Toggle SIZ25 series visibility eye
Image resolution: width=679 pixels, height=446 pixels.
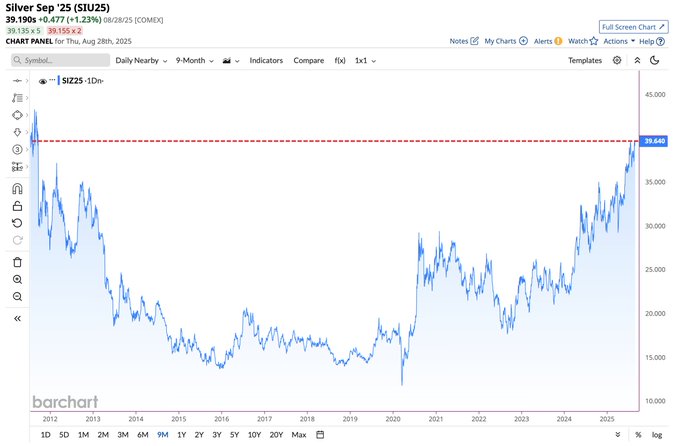[x=42, y=81]
